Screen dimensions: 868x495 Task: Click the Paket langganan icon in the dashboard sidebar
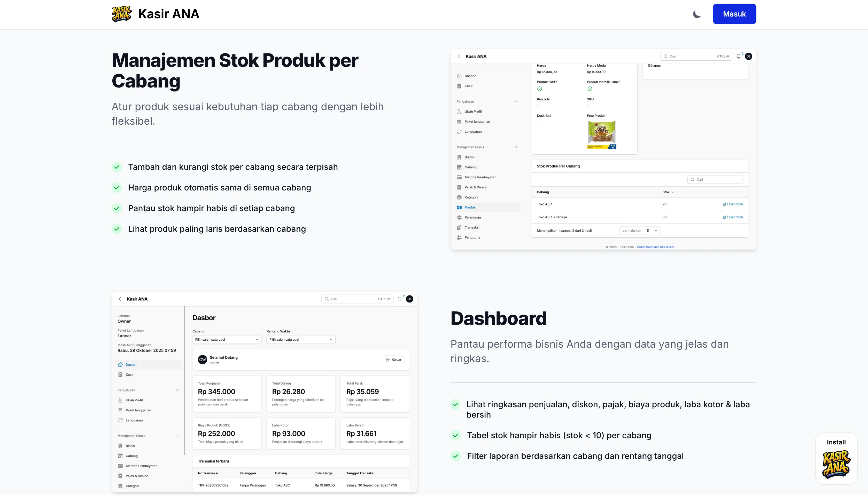click(x=120, y=410)
